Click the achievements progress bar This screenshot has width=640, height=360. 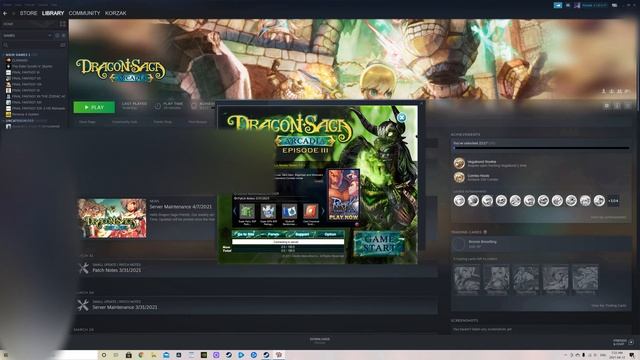(x=541, y=148)
